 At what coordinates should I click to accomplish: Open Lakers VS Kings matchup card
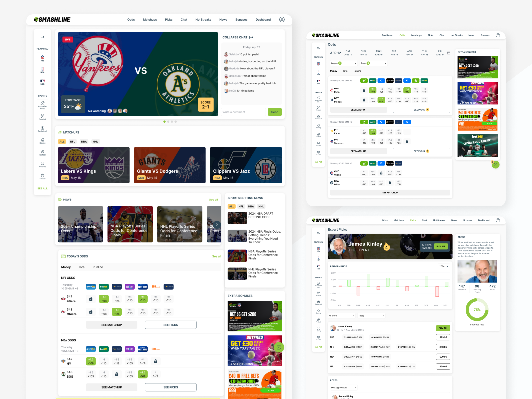pos(94,165)
